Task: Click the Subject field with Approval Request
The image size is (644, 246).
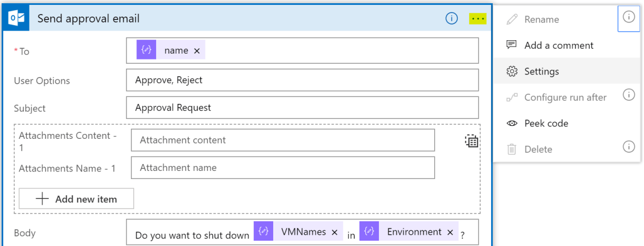Action: 302,108
